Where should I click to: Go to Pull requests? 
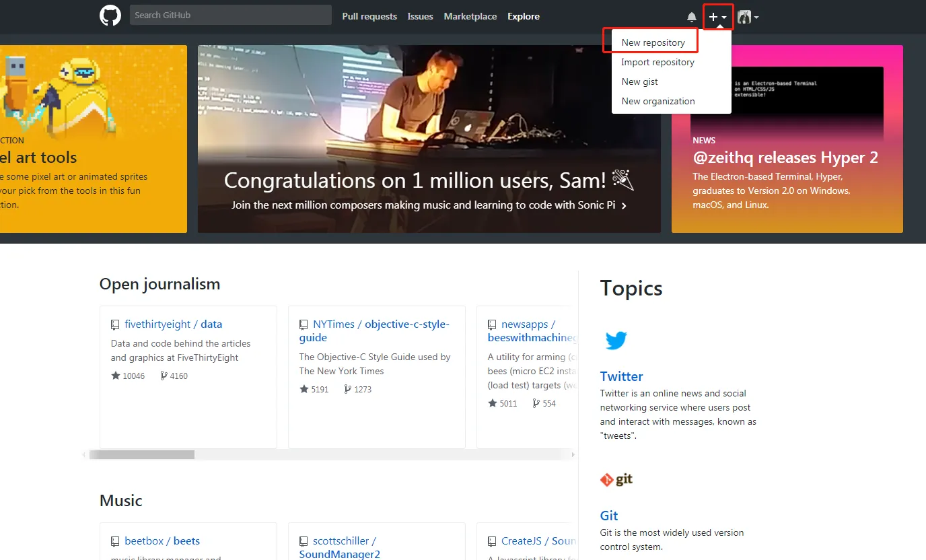pyautogui.click(x=369, y=16)
